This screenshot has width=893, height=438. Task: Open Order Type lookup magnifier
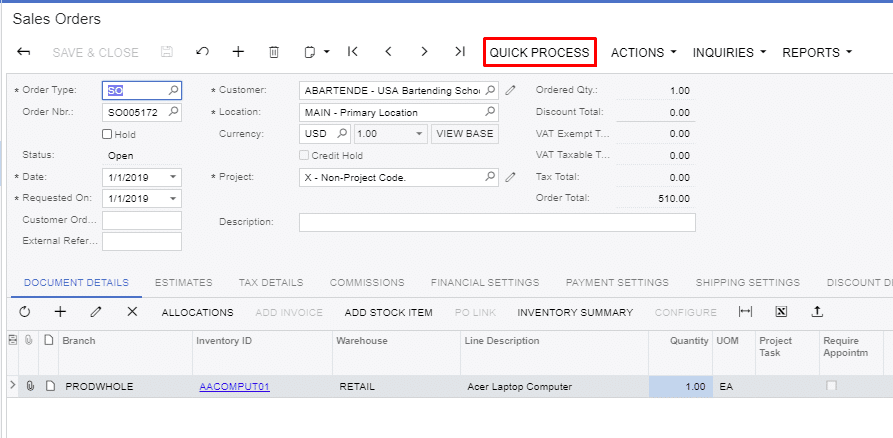(174, 90)
